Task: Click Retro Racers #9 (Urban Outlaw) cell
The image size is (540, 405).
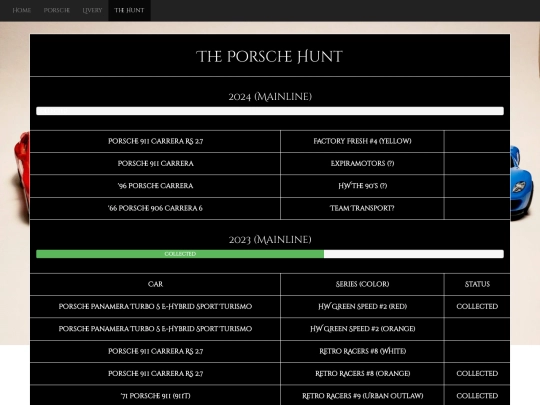Action: 362,395
